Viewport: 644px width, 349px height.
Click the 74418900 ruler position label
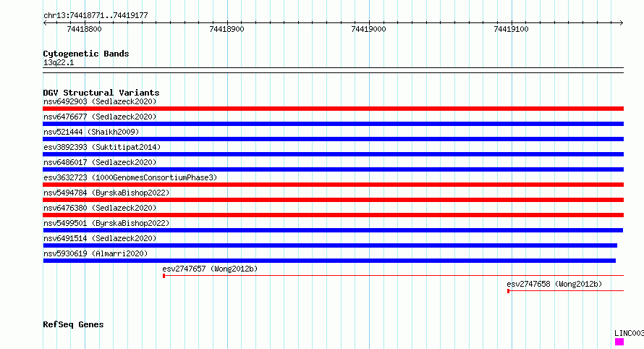(x=226, y=29)
